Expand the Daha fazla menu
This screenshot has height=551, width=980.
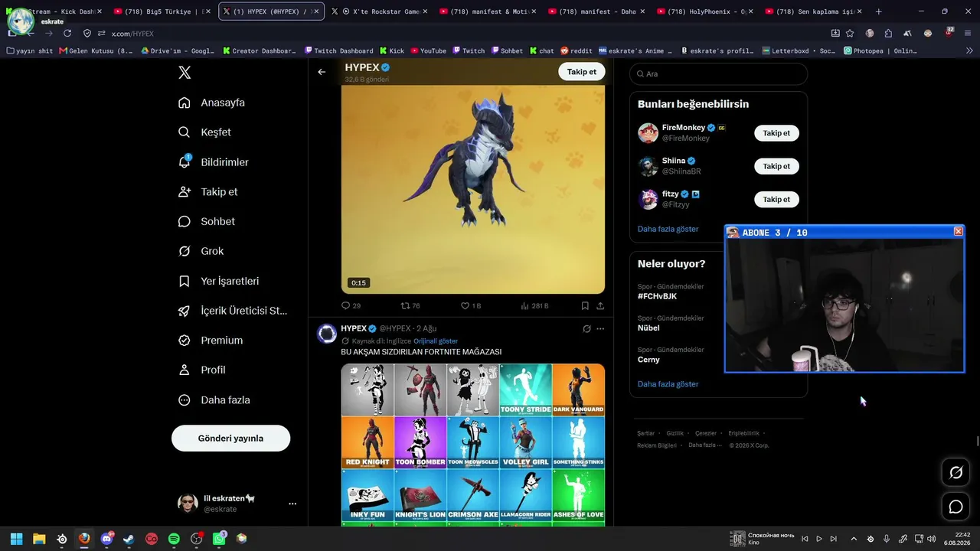[x=214, y=399]
